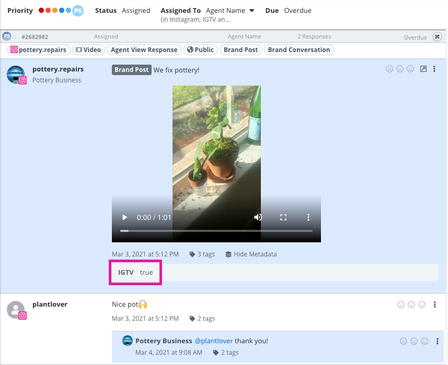Close the case bar with X icon
448x365 pixels.
point(437,36)
